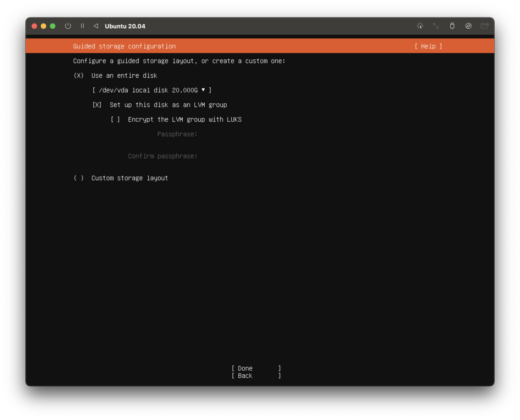The width and height of the screenshot is (520, 420).
Task: Click the resize display arrows icon
Action: 436,26
